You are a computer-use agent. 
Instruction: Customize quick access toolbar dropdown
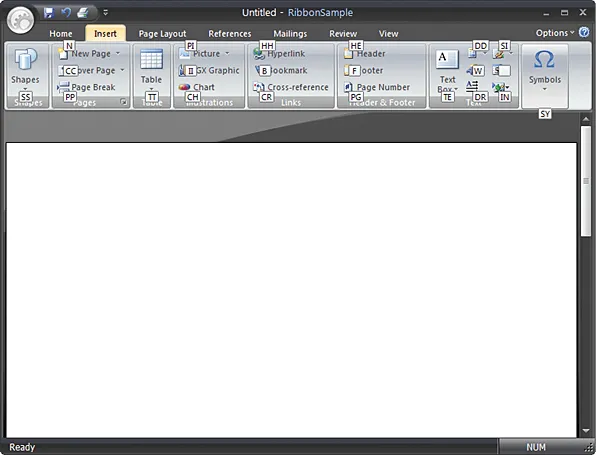click(106, 13)
